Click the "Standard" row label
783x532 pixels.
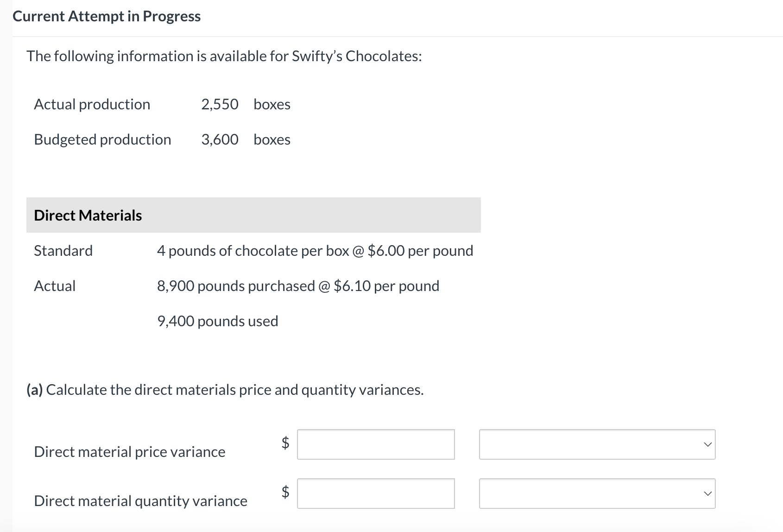pos(63,251)
